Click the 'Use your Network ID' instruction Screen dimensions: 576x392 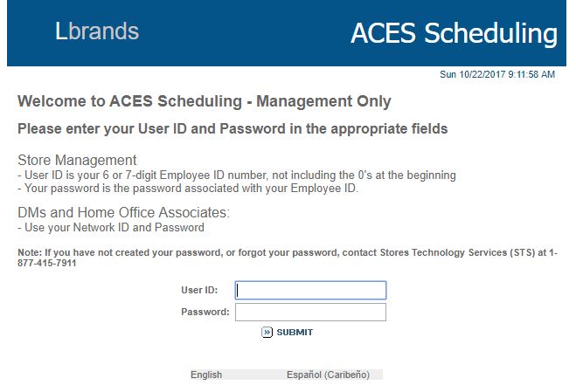click(x=111, y=228)
